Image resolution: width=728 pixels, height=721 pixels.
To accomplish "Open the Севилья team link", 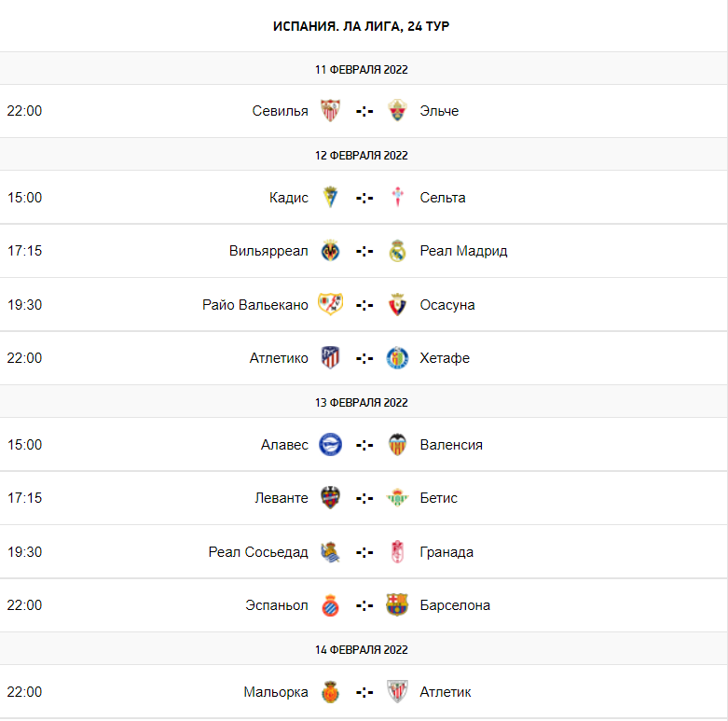I will (x=280, y=111).
